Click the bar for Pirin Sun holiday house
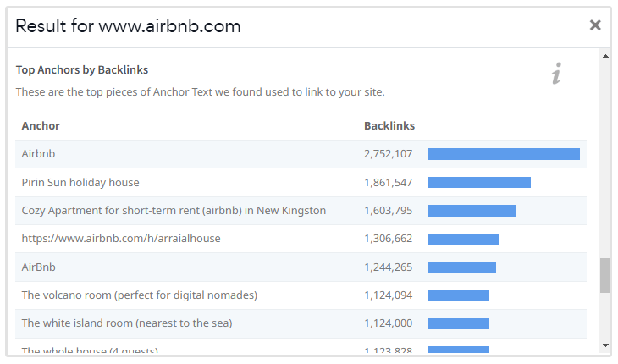This screenshot has height=364, width=618. click(478, 182)
